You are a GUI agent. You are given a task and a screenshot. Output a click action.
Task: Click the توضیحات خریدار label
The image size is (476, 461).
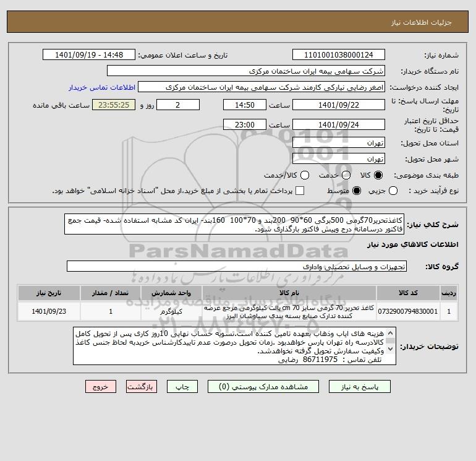pos(429,347)
